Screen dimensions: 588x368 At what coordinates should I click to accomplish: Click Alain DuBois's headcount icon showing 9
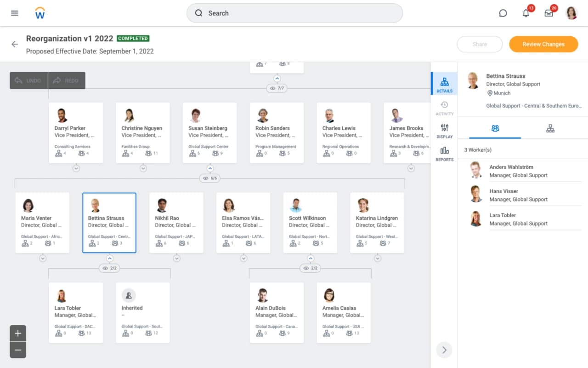[283, 333]
